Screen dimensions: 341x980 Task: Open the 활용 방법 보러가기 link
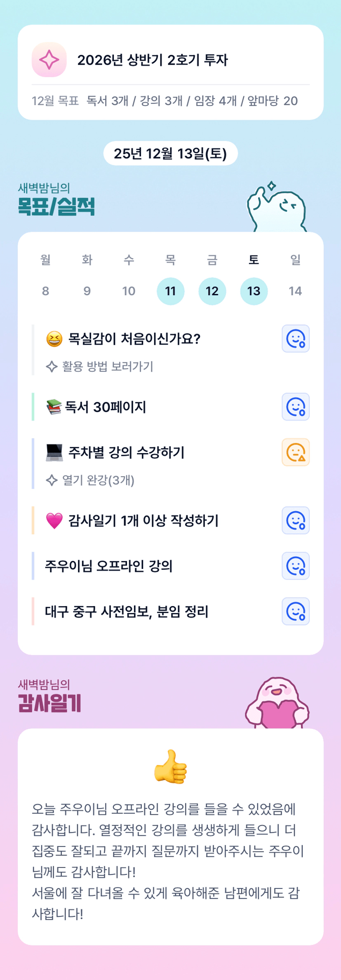coord(107,367)
